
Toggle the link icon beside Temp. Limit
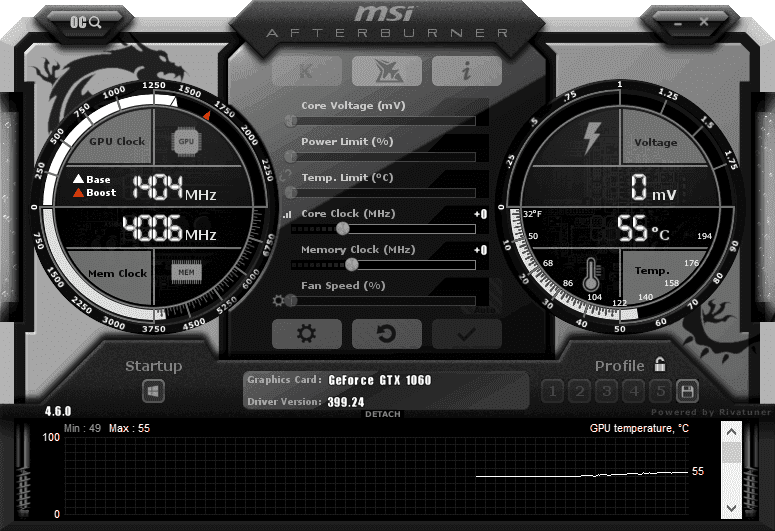[x=285, y=176]
